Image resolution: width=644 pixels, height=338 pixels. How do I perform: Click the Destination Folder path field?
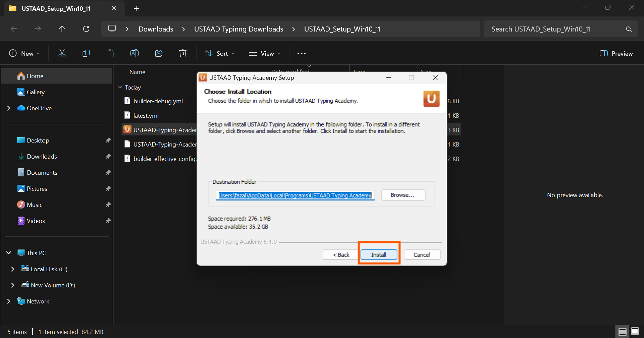(295, 195)
